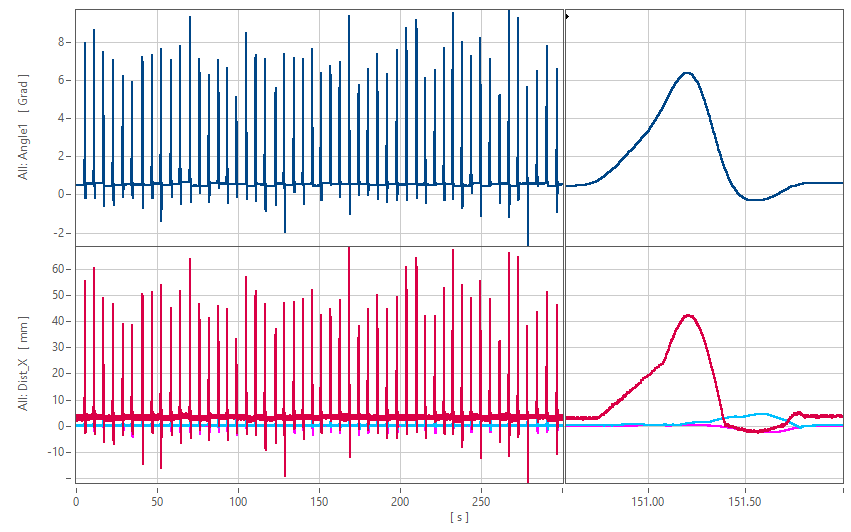Click the red Dist_X curve peak in zoomed plot
Screen dimensions: 851x532
point(689,316)
